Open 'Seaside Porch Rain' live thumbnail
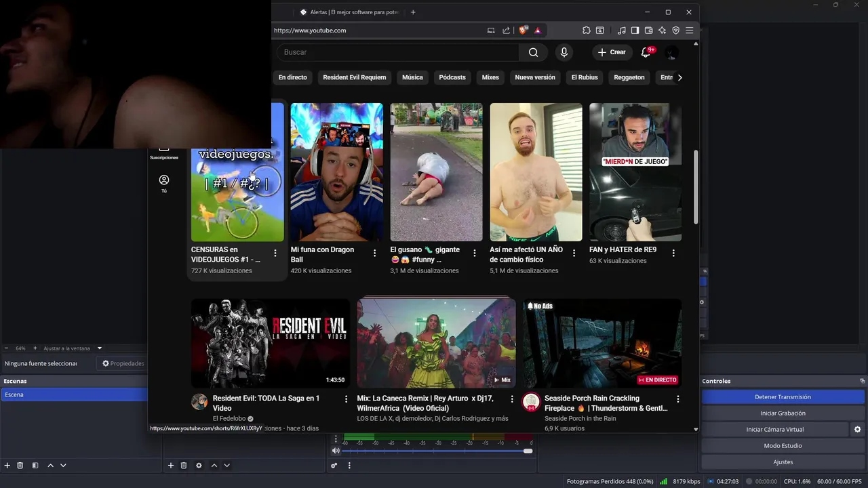This screenshot has width=868, height=488. click(x=601, y=343)
